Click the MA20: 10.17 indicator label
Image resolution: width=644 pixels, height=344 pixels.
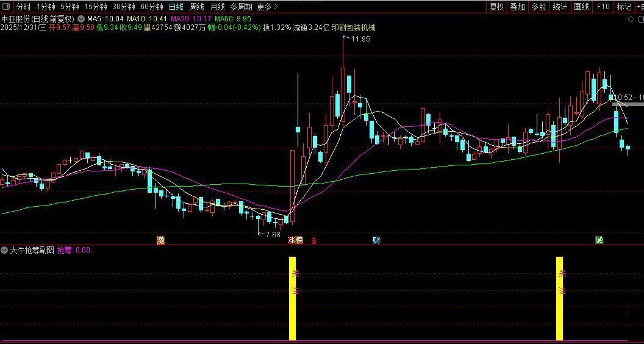tap(191, 18)
